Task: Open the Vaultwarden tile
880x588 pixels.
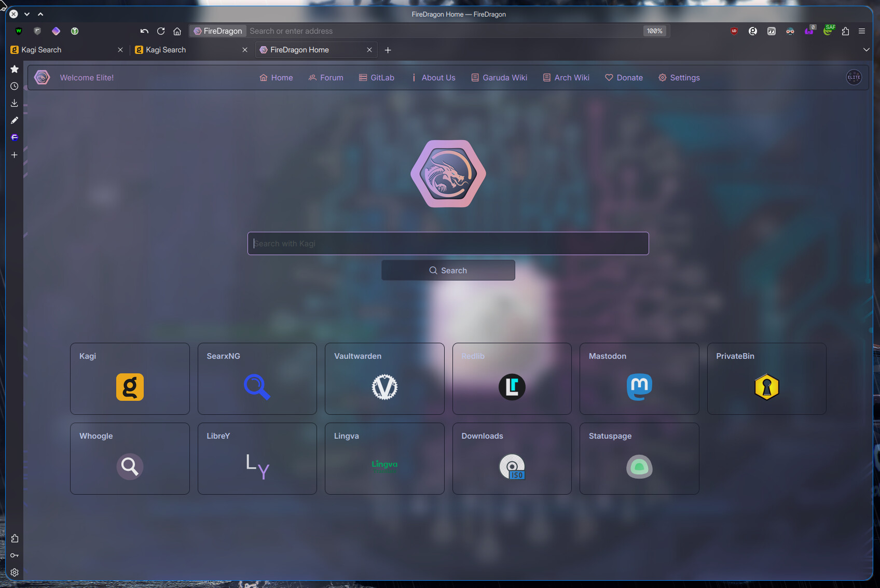Action: tap(384, 379)
